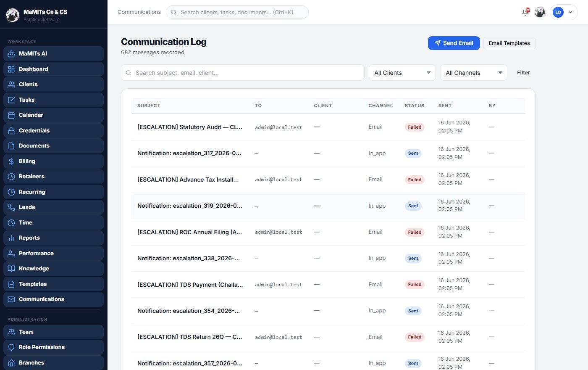Screen dimensions: 588x370
Task: Click the Time clock icon
Action: (11, 223)
